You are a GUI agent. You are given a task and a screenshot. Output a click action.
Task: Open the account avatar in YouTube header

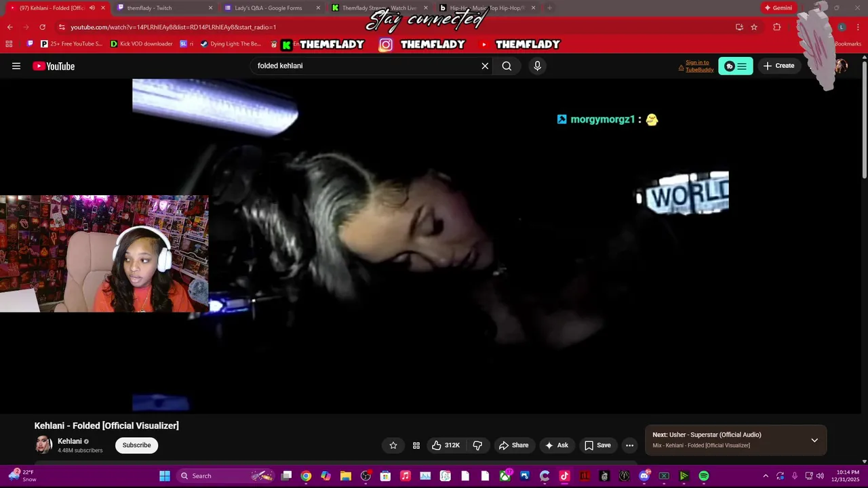coord(841,66)
